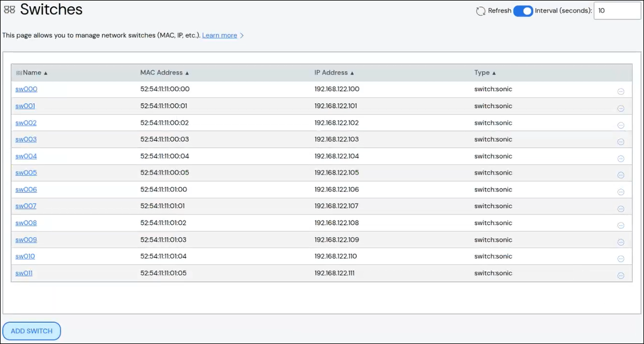644x344 pixels.
Task: Click the ADD SWITCH button
Action: 31,331
